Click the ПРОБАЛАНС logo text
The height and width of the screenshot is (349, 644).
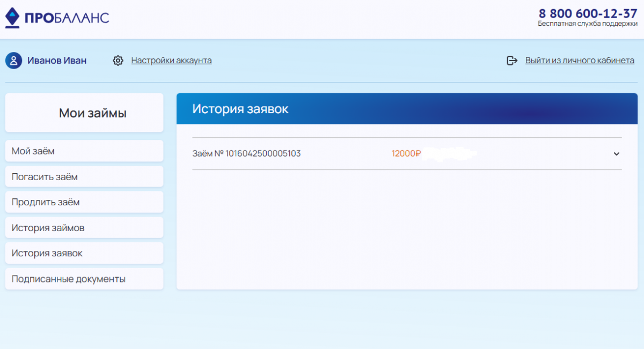(67, 18)
